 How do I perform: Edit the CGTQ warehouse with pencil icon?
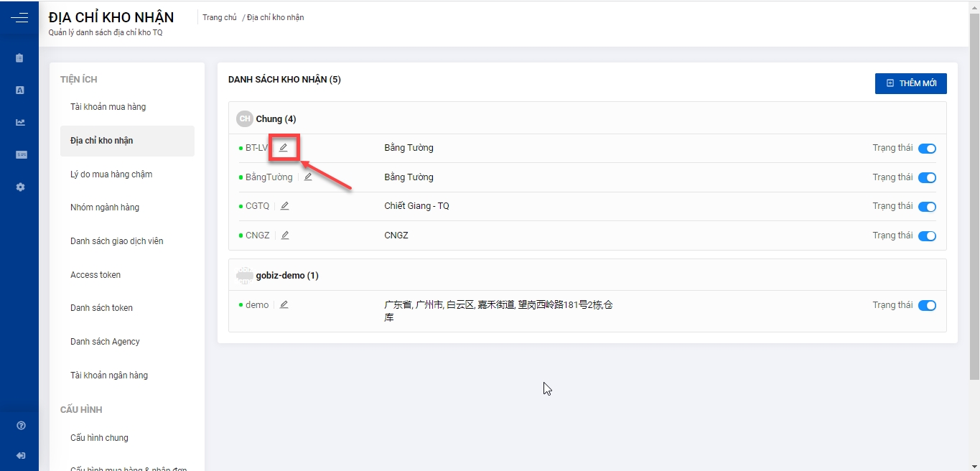coord(285,206)
